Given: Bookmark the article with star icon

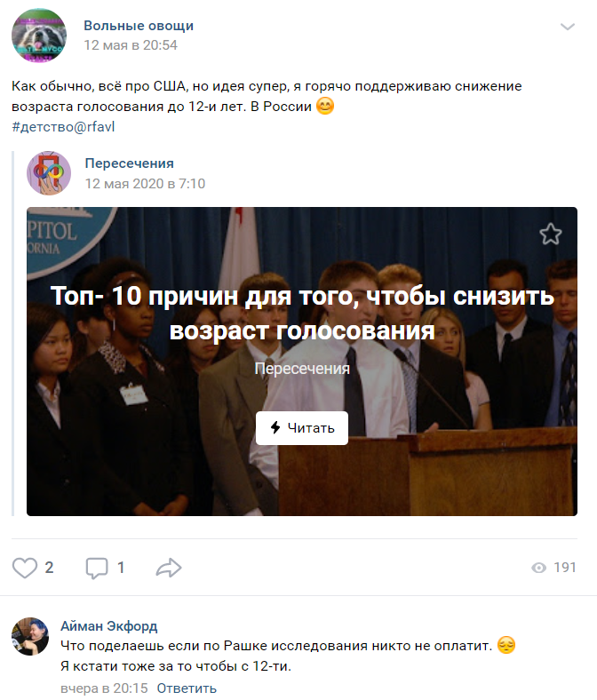Looking at the screenshot, I should tap(550, 234).
